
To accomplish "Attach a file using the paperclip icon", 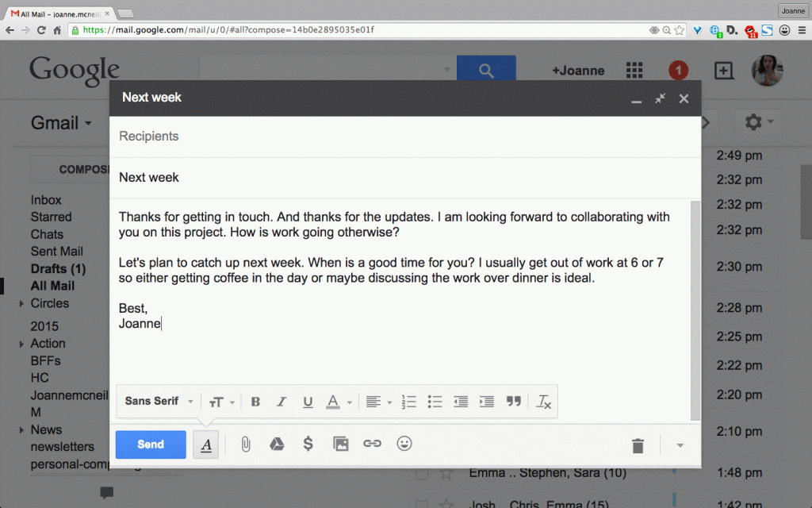I will 246,444.
